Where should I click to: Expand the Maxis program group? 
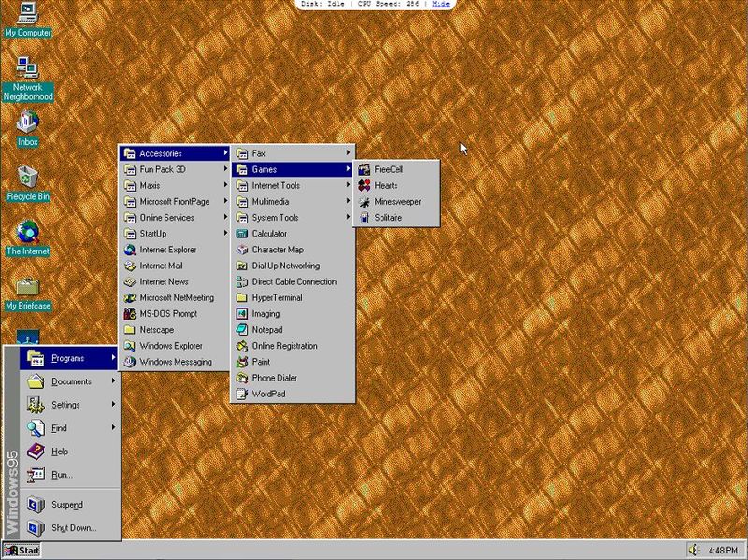click(x=175, y=185)
